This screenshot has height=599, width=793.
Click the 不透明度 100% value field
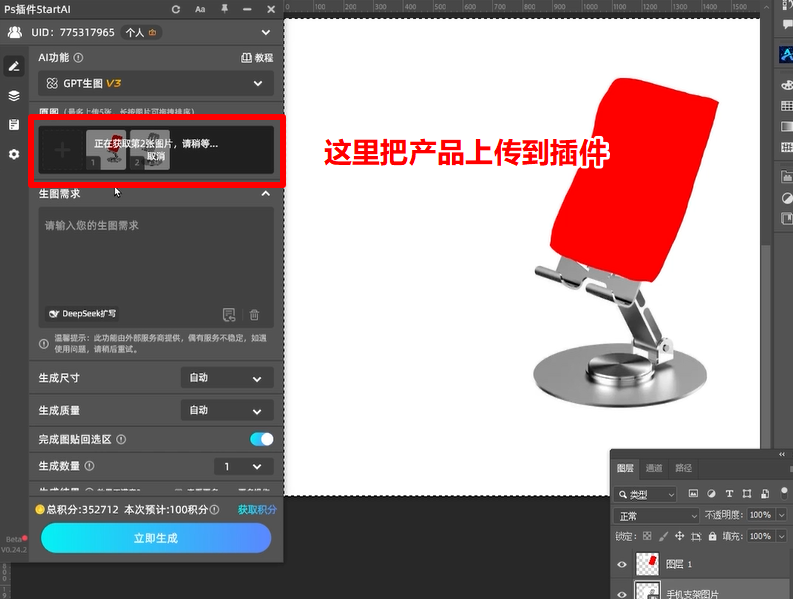coord(761,515)
